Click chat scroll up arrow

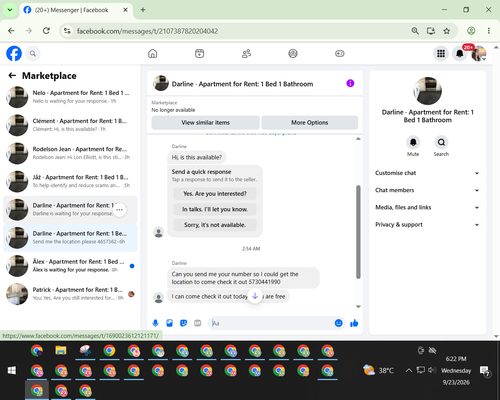358,139
